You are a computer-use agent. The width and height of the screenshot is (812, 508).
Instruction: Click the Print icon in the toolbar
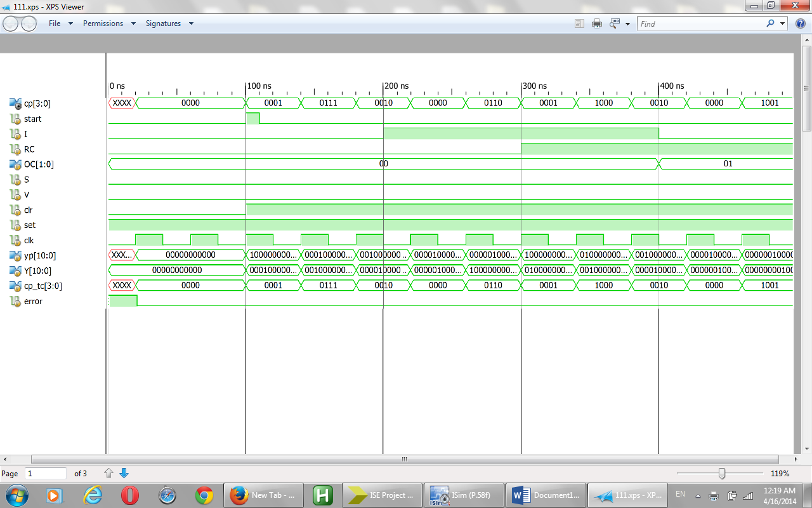[596, 23]
